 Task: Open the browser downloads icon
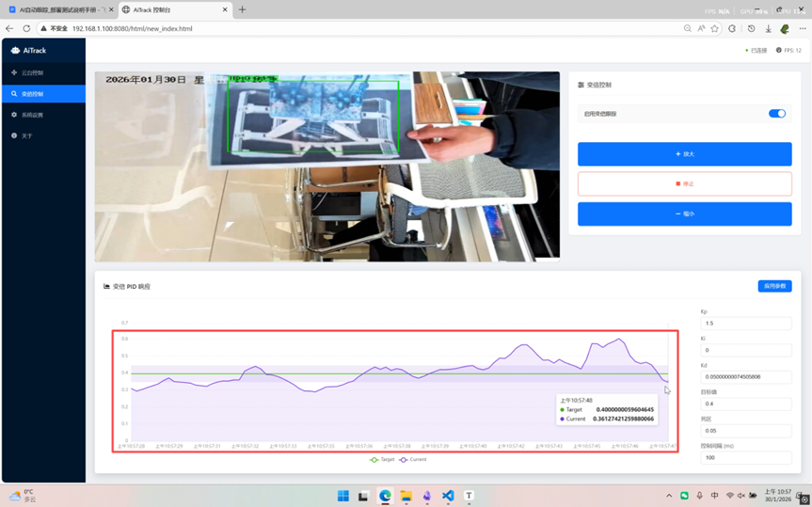[768, 29]
